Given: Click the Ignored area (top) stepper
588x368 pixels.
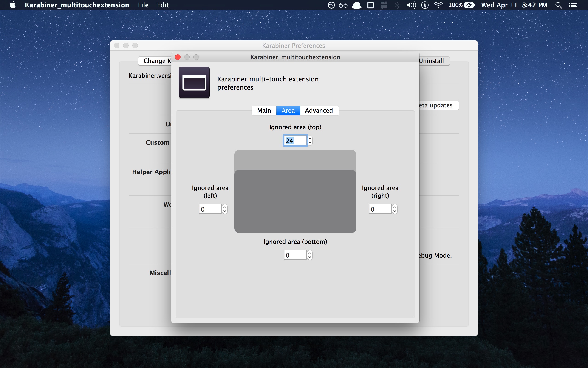Looking at the screenshot, I should [x=310, y=141].
